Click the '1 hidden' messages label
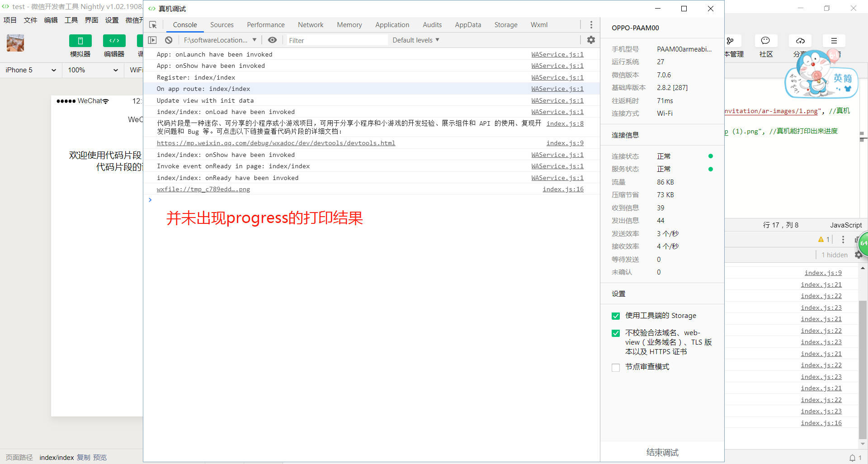 (835, 255)
